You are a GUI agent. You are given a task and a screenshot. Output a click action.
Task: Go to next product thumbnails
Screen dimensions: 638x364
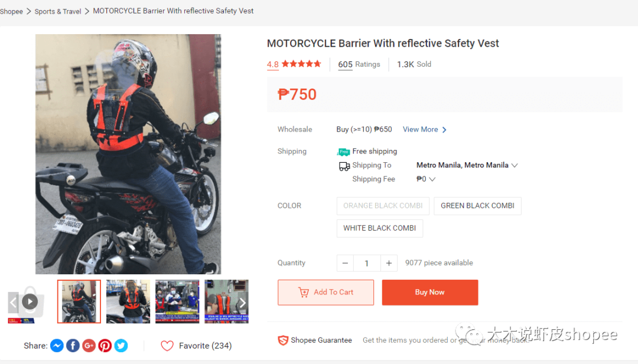coord(242,303)
